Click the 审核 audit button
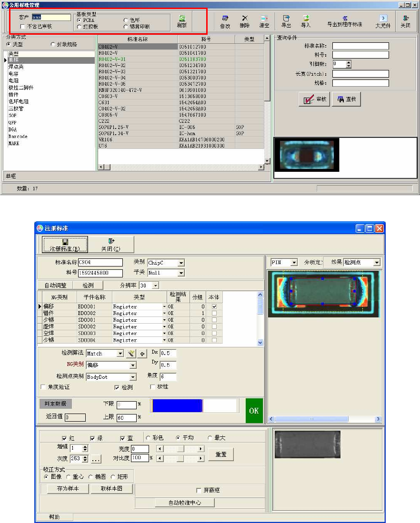 pos(313,99)
